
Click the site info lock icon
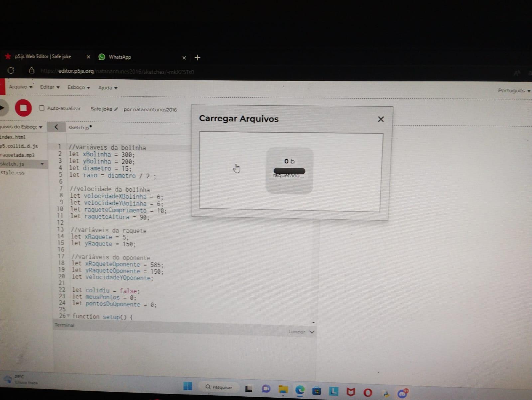[32, 70]
